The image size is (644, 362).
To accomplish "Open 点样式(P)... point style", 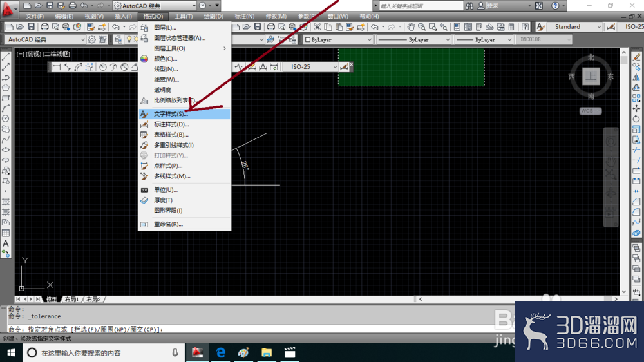I will (184, 166).
